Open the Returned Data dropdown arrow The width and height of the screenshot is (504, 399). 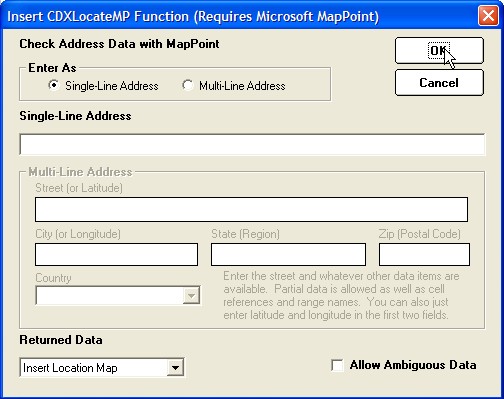(175, 368)
